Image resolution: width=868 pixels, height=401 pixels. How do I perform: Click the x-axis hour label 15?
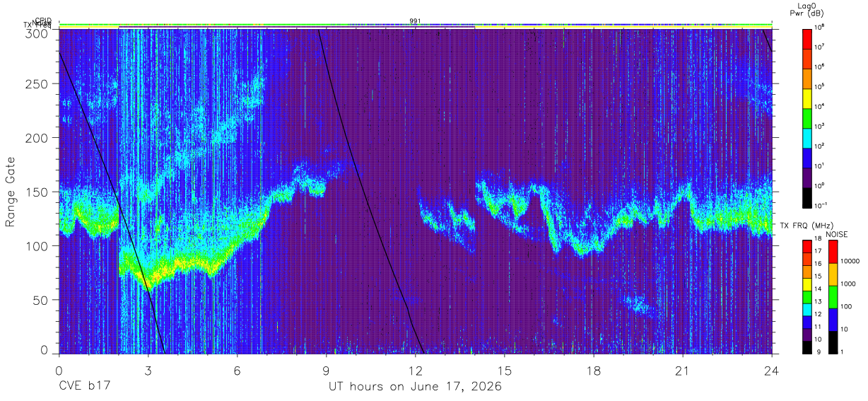pos(505,370)
